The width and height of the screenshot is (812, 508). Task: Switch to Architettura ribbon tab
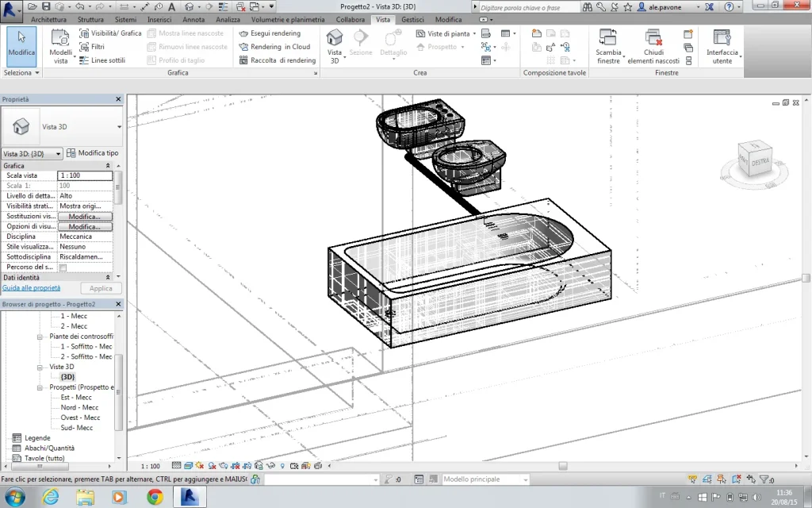pyautogui.click(x=48, y=20)
